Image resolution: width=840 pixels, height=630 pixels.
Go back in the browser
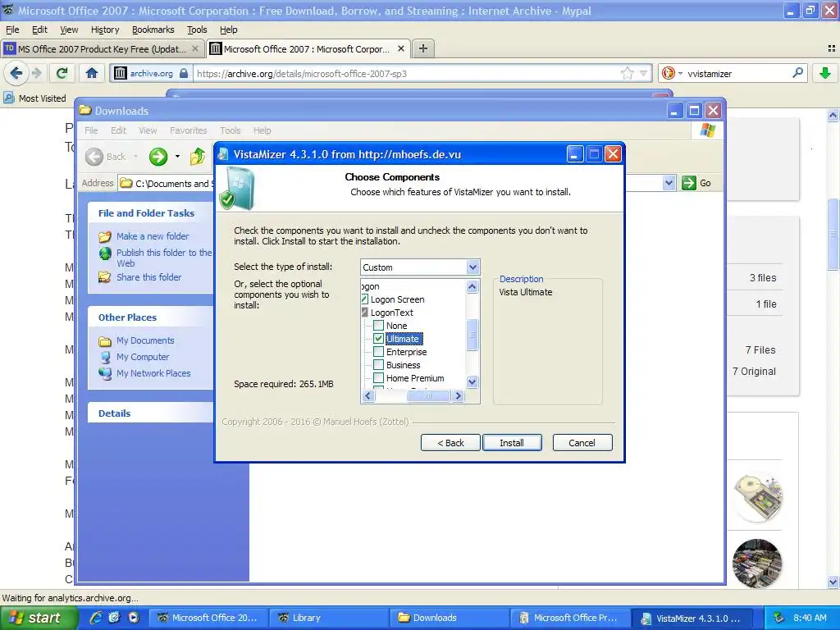pos(16,73)
